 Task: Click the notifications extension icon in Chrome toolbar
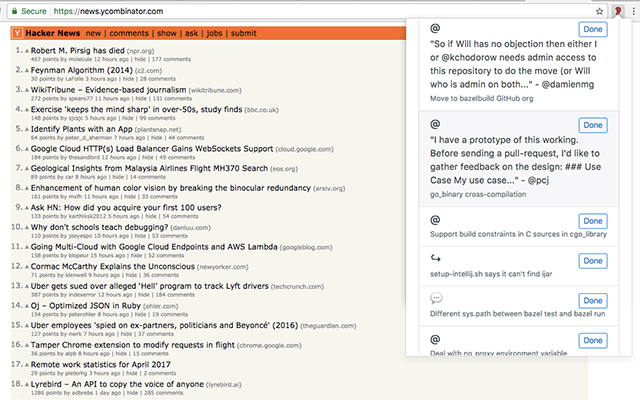point(620,11)
